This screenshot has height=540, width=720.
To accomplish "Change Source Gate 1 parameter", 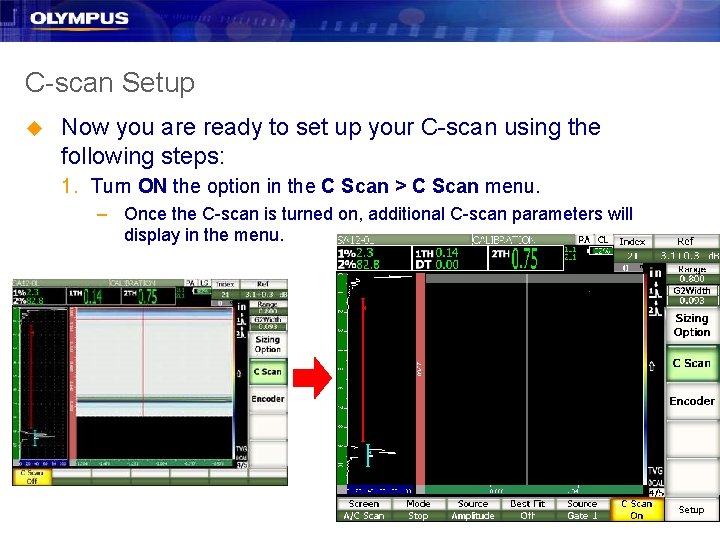I will pyautogui.click(x=582, y=510).
